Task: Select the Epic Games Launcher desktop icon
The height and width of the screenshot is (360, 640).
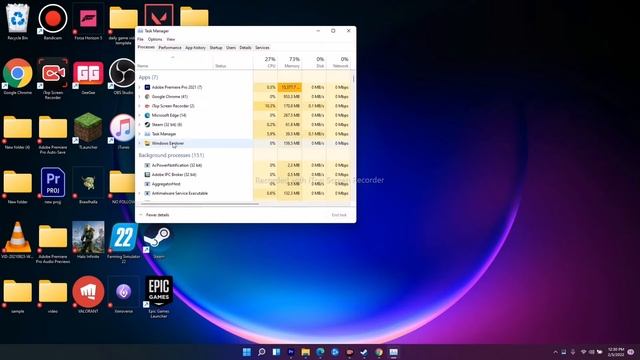Action: [159, 298]
